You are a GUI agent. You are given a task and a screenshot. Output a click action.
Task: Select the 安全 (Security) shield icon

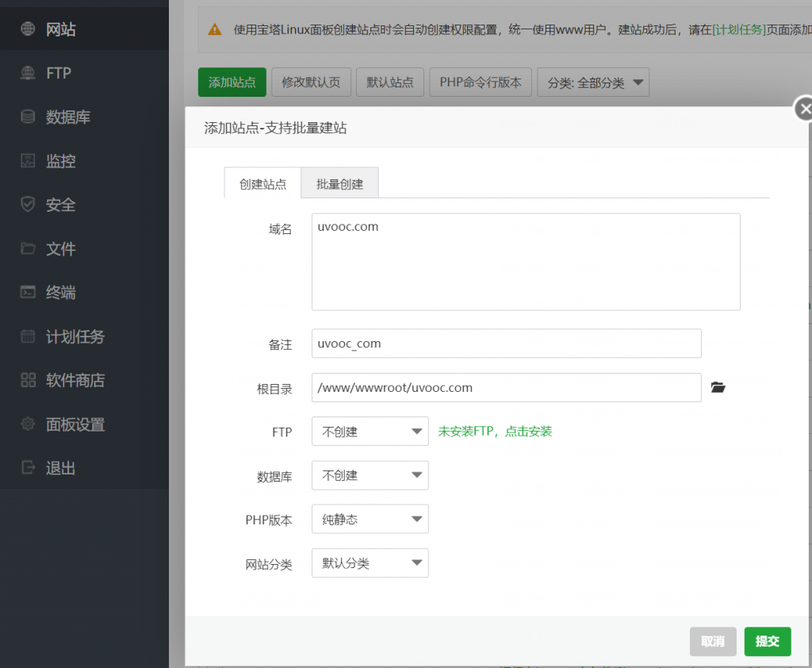26,205
